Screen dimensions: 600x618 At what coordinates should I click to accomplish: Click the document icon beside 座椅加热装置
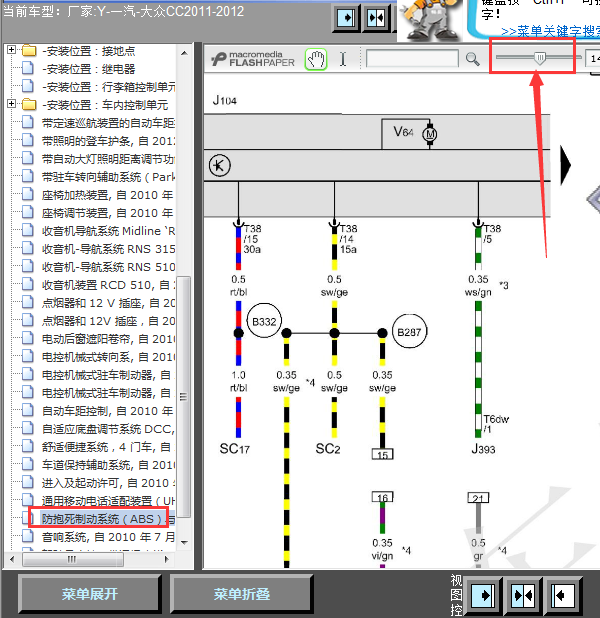coord(28,195)
